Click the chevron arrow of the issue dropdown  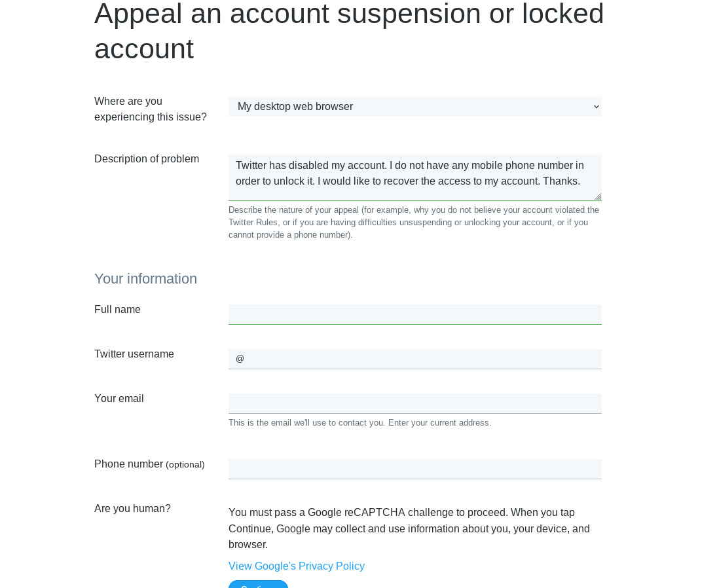coord(596,107)
